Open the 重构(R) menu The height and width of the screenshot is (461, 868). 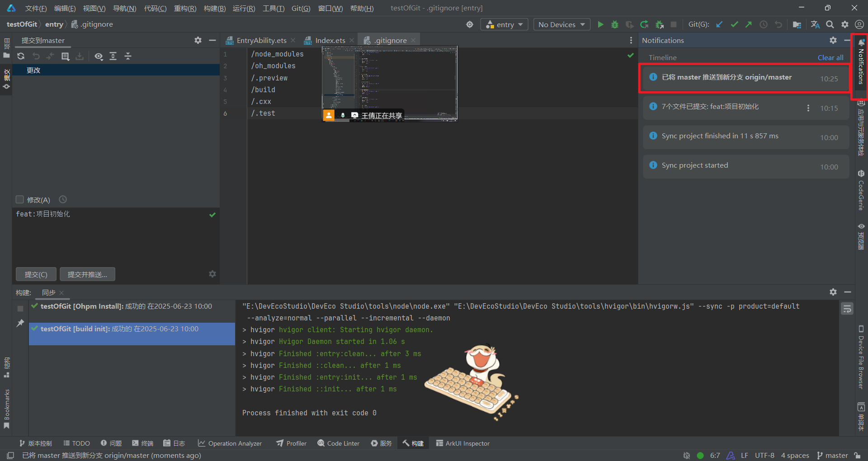pos(185,8)
